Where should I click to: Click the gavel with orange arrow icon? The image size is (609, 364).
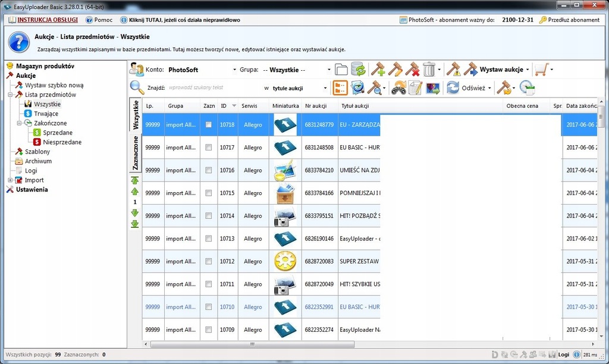click(504, 88)
